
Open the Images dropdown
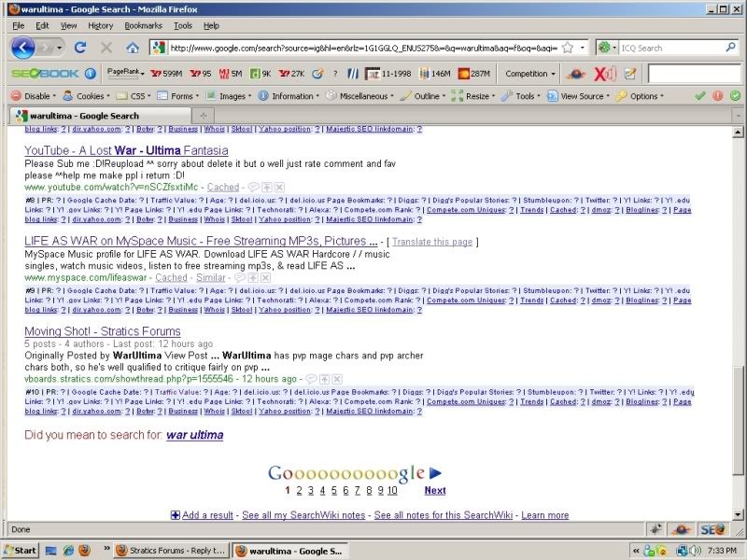229,96
